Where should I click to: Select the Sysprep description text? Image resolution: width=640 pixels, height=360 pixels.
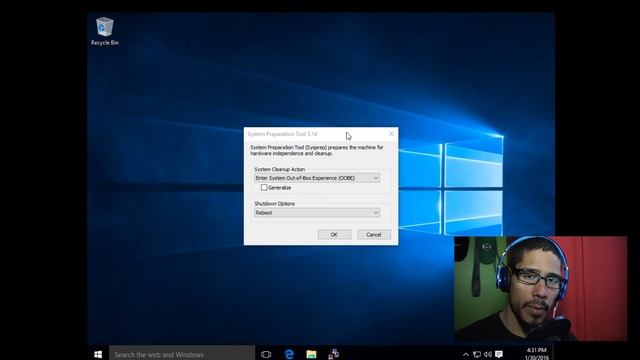(317, 150)
